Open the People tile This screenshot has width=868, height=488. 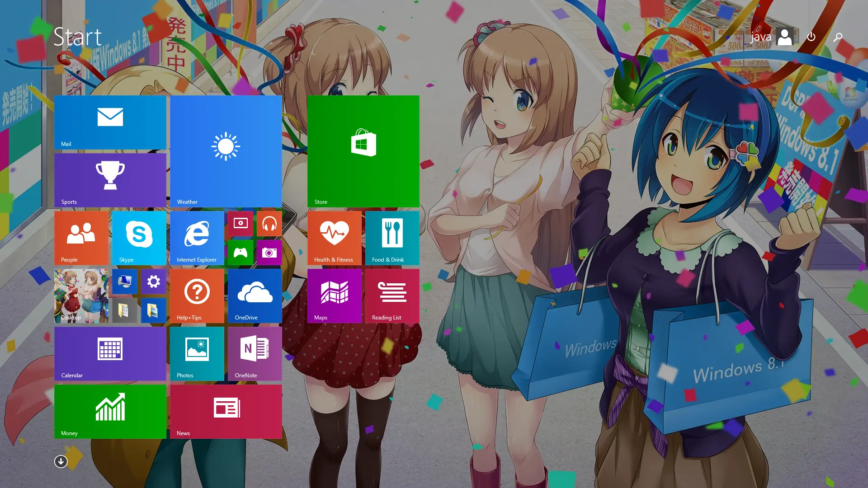(81, 238)
